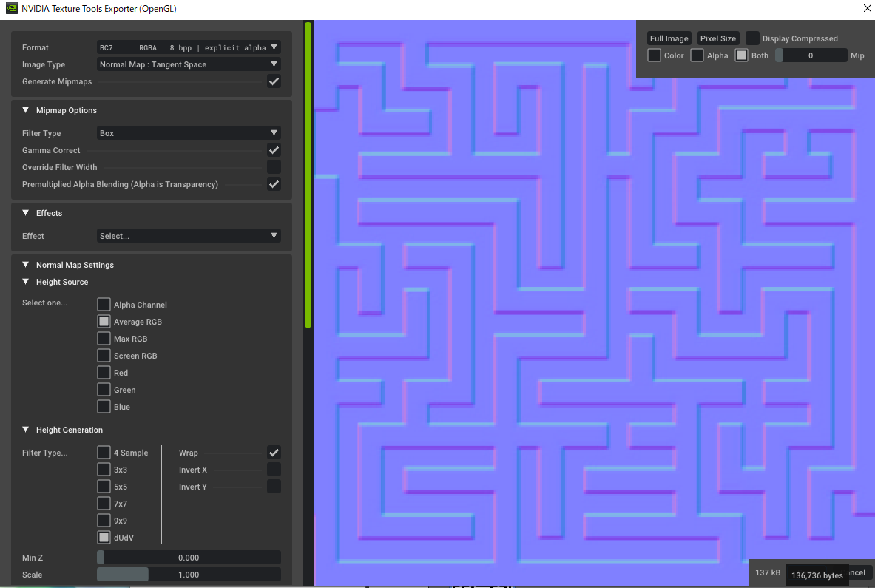
Task: Select Max RGB height source
Action: click(104, 339)
